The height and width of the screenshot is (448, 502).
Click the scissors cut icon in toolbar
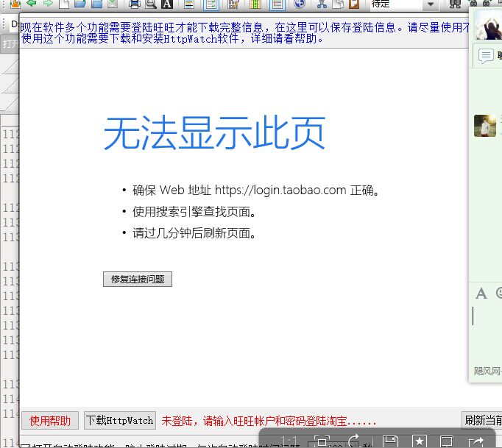322,4
